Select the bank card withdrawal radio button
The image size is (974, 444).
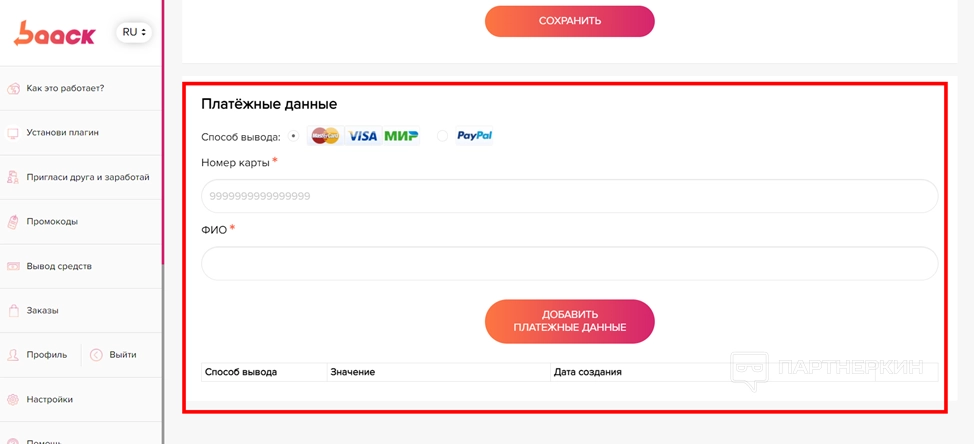point(293,136)
